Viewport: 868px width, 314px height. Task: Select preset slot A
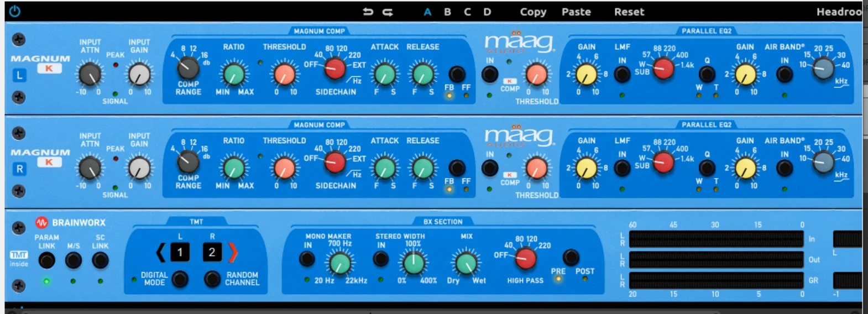point(427,12)
